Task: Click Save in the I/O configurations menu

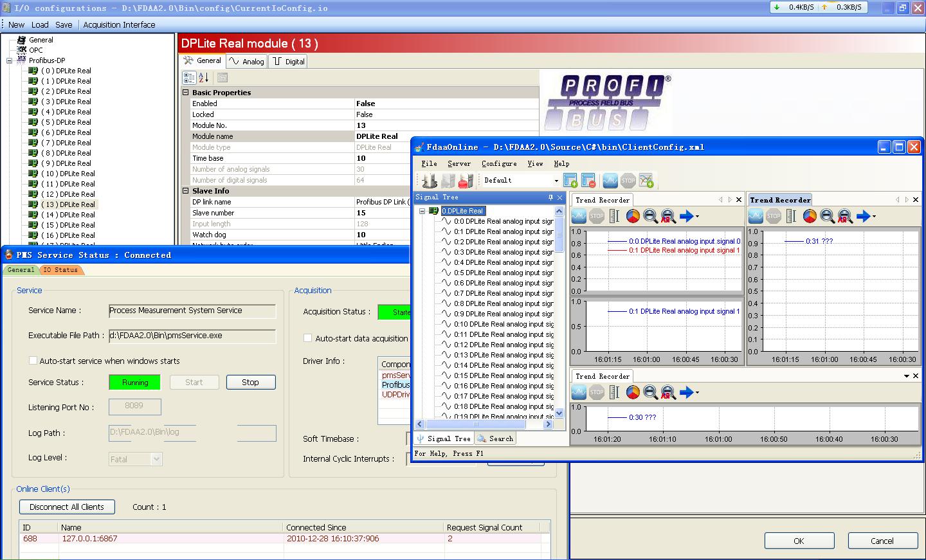Action: click(64, 24)
